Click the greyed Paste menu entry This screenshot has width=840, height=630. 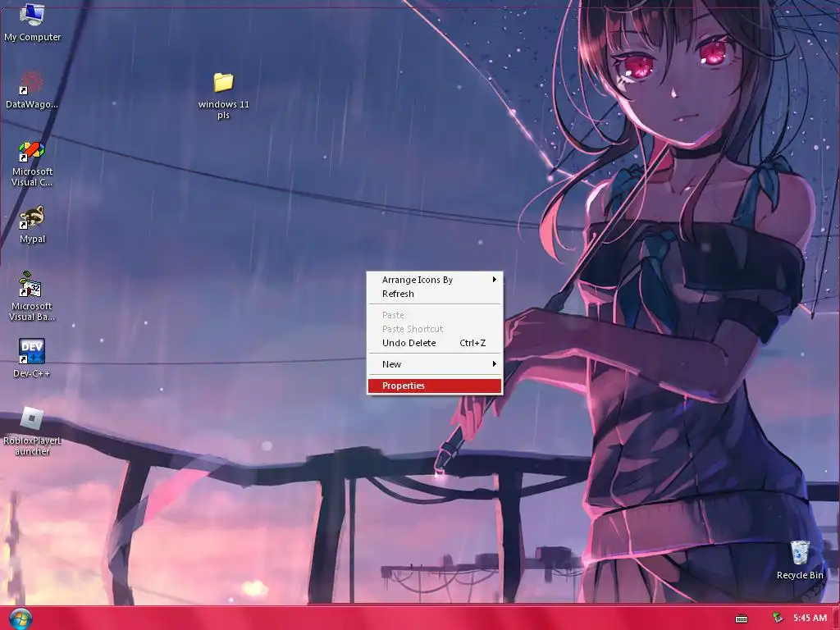pyautogui.click(x=435, y=315)
